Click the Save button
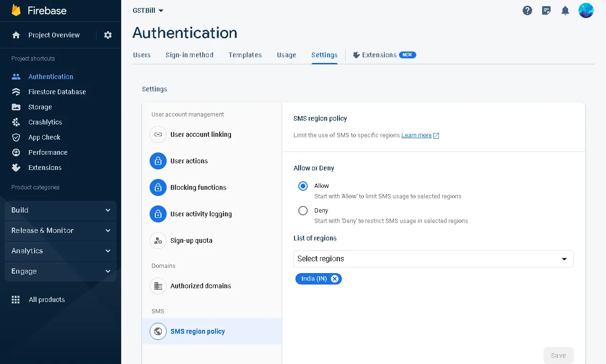The width and height of the screenshot is (606, 364). tap(559, 355)
